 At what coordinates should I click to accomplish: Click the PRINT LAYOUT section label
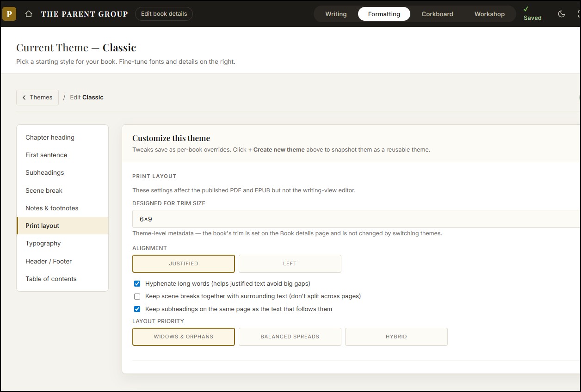point(155,176)
